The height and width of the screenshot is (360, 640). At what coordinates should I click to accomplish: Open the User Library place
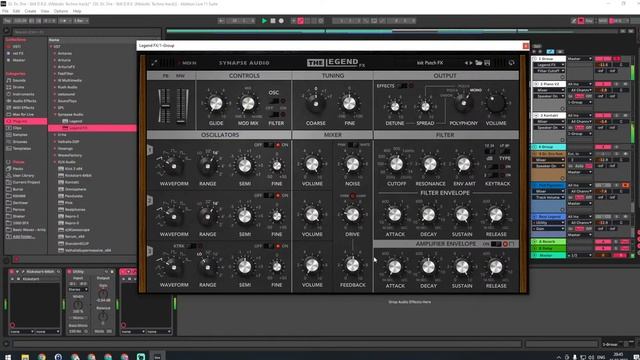(x=23, y=176)
